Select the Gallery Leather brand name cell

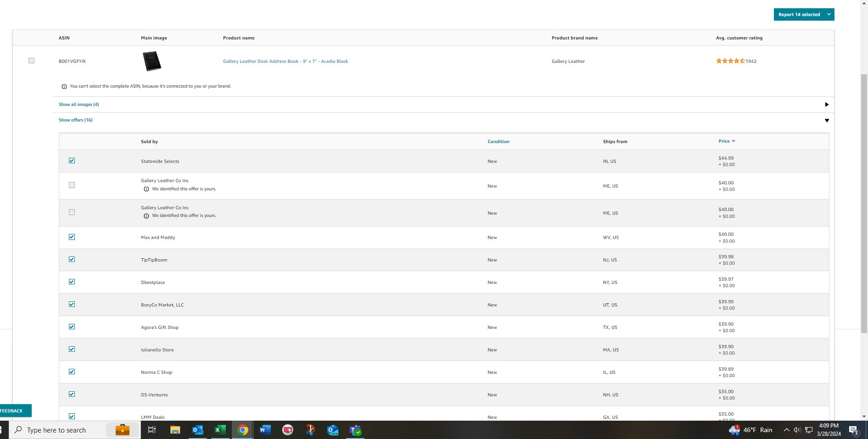(568, 61)
